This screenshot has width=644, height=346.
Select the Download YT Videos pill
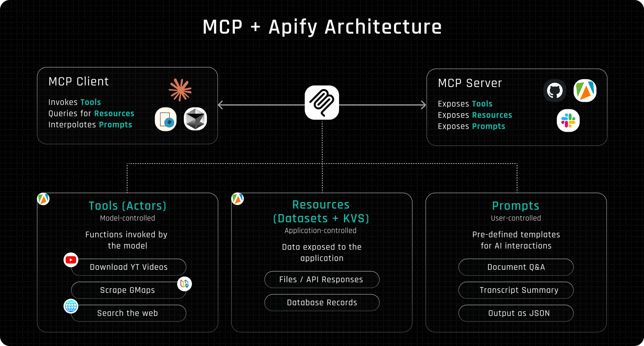[129, 267]
